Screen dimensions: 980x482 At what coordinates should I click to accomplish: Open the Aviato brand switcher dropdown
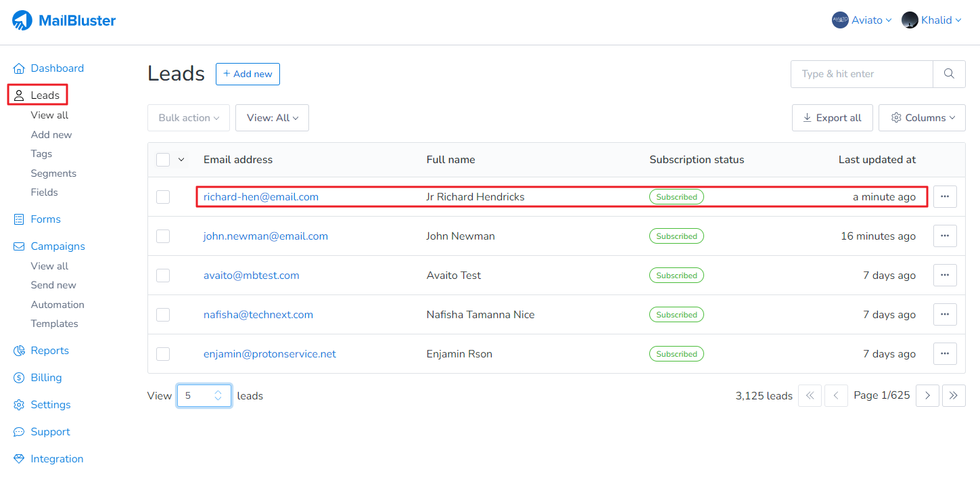[862, 20]
